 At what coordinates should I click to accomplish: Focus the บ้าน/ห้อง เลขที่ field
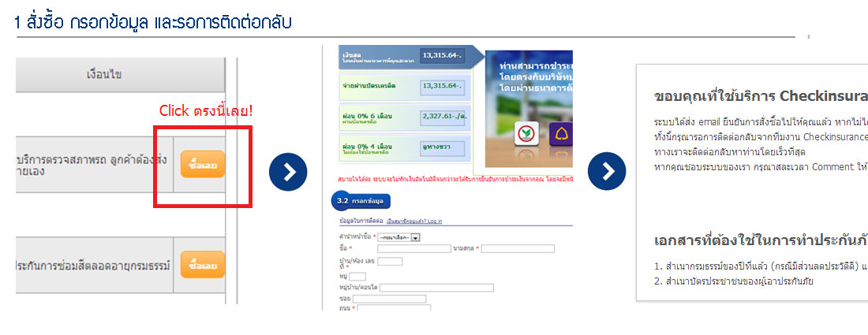pos(390,262)
